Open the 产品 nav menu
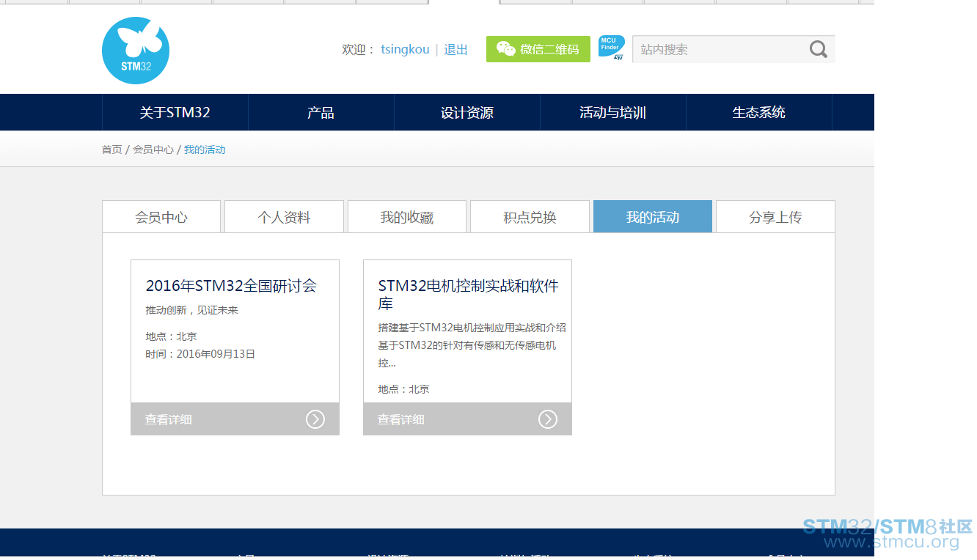 click(321, 112)
